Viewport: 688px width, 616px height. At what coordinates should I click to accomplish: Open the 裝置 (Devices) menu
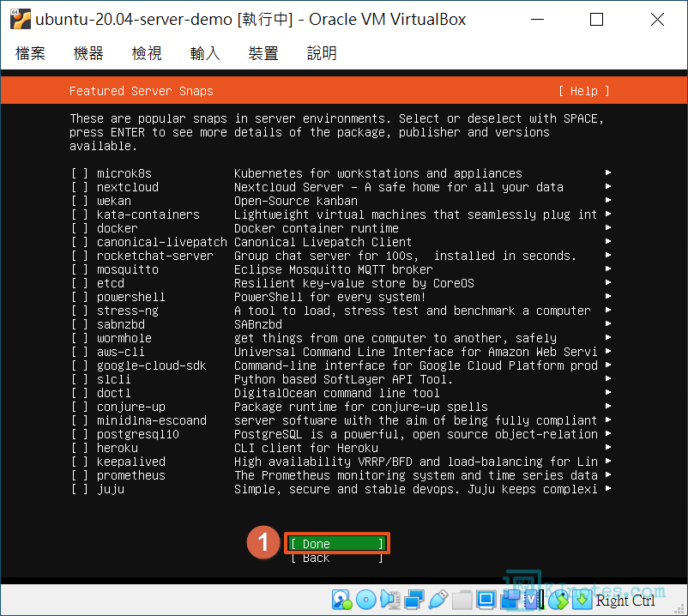pyautogui.click(x=263, y=53)
